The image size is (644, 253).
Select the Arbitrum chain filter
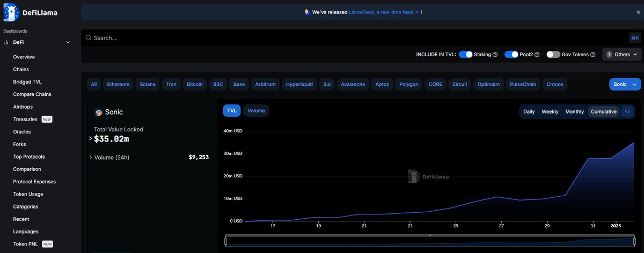point(266,84)
